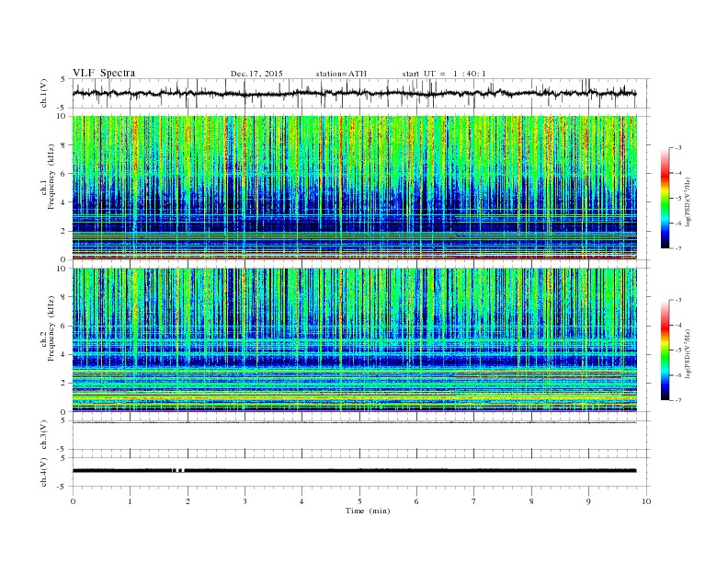This screenshot has width=728, height=563.
Task: Click the "-7" label on ch.2 color bar
Action: 678,400
